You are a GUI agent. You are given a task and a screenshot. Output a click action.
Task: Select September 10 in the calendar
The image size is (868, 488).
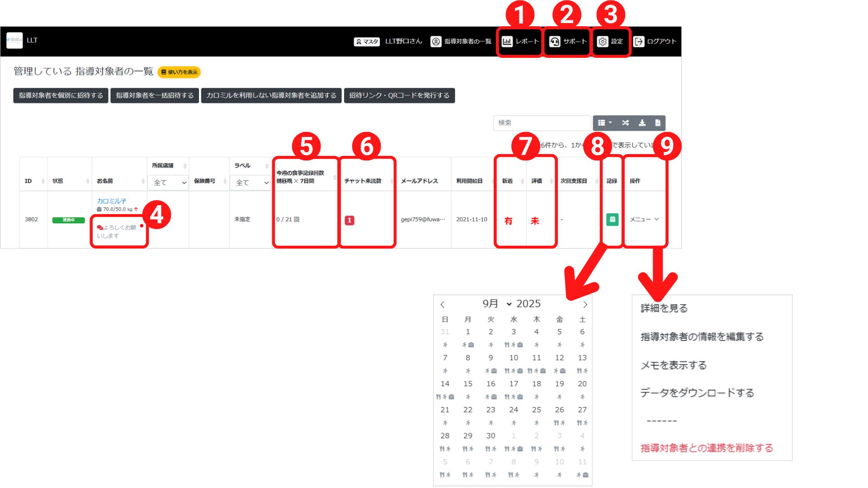[x=514, y=358]
